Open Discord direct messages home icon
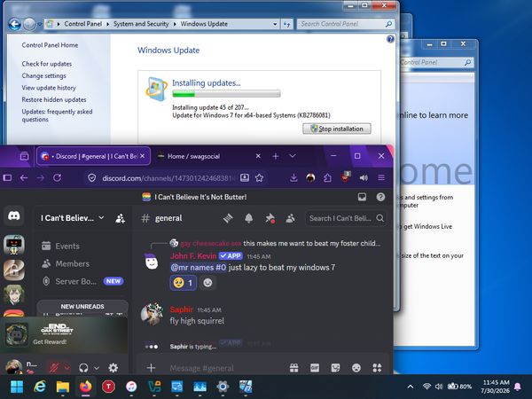The image size is (532, 399). tap(14, 215)
